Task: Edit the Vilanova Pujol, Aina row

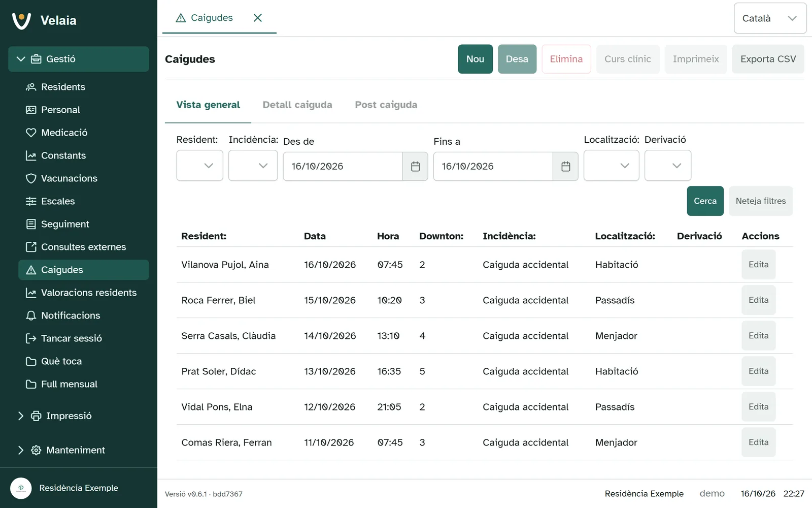Action: [x=759, y=265]
